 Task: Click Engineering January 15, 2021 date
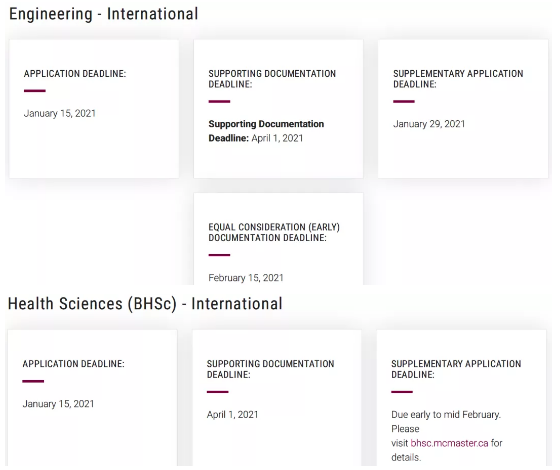click(x=60, y=114)
